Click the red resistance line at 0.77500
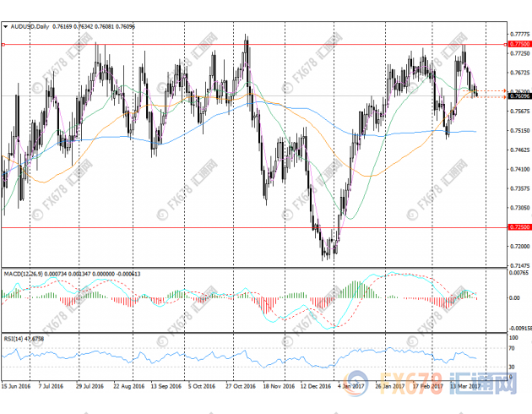The image size is (532, 414). [253, 43]
